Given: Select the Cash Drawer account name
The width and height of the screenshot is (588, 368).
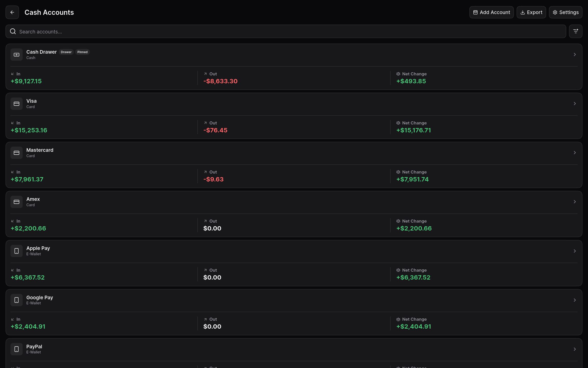Looking at the screenshot, I should click(x=41, y=52).
